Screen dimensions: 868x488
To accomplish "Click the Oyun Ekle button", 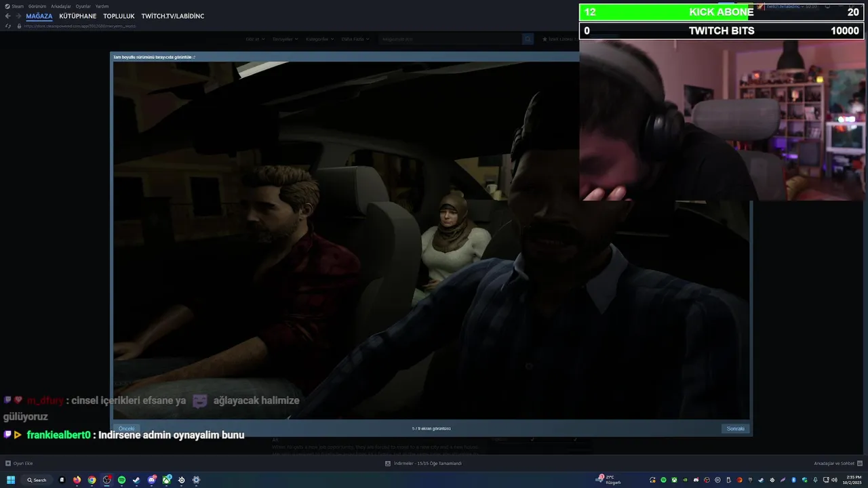I will click(19, 464).
